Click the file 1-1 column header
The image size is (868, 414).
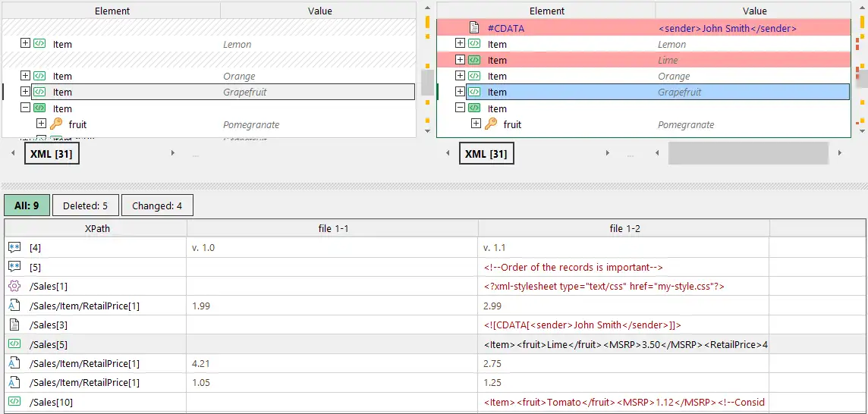[332, 228]
